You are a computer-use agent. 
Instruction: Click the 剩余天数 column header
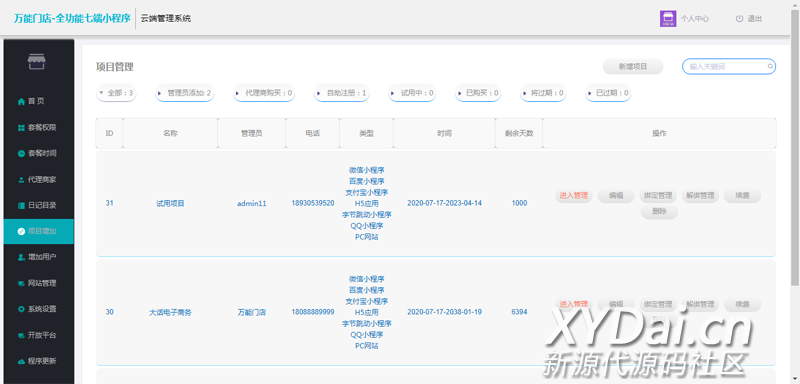click(519, 134)
